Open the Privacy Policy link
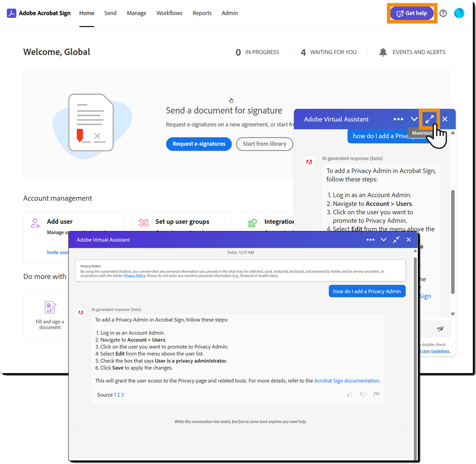This screenshot has width=476, height=464. [135, 276]
